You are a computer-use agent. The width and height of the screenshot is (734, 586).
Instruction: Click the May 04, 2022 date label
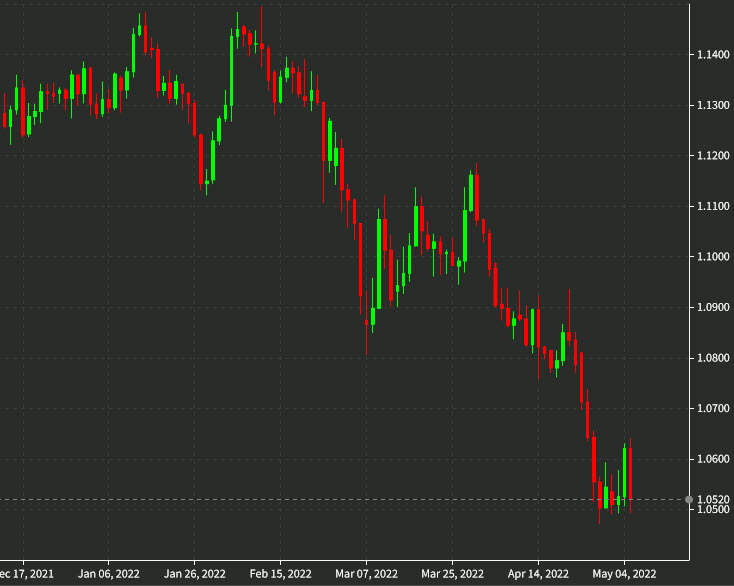click(x=624, y=574)
